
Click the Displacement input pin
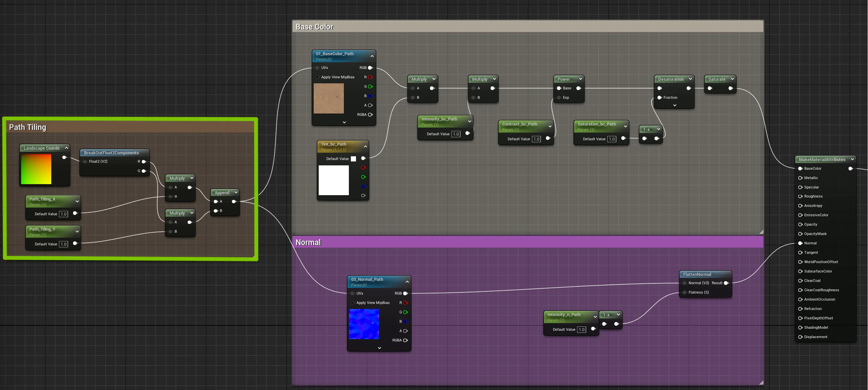pos(800,337)
